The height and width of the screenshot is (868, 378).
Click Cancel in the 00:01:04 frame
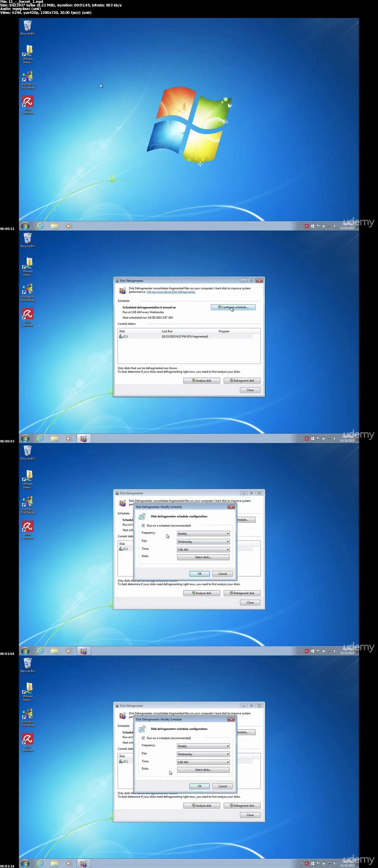click(x=223, y=574)
